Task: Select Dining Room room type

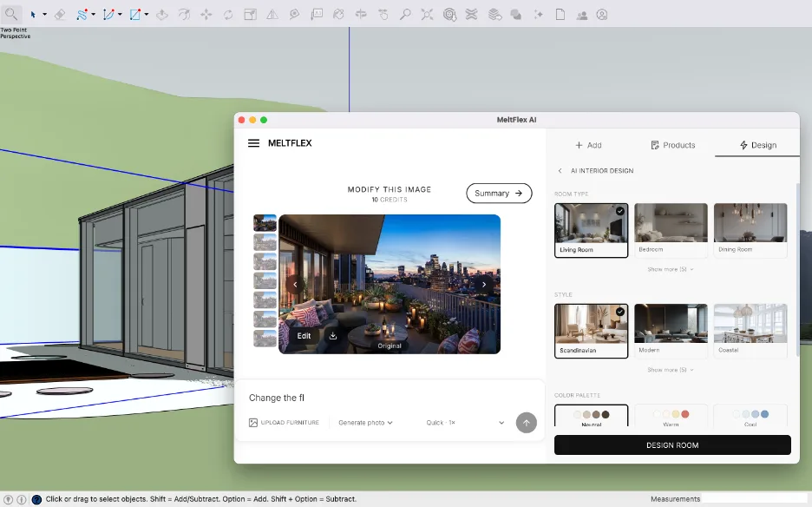Action: (750, 230)
